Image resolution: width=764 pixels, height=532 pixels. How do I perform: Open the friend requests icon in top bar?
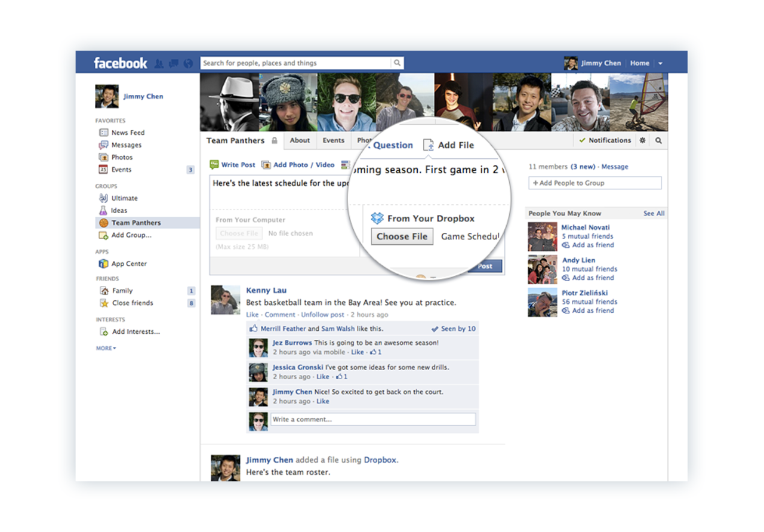(160, 63)
